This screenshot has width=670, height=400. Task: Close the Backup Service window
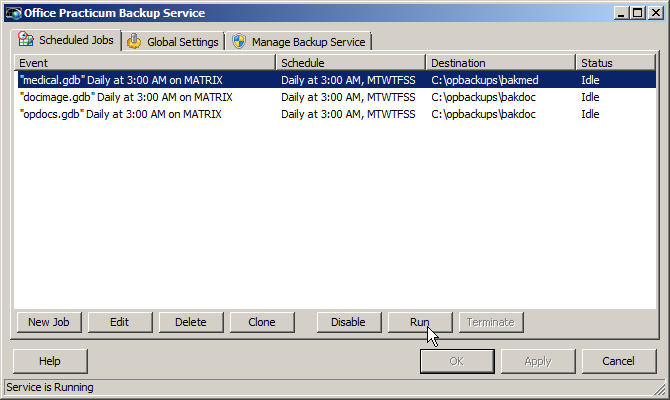point(655,13)
